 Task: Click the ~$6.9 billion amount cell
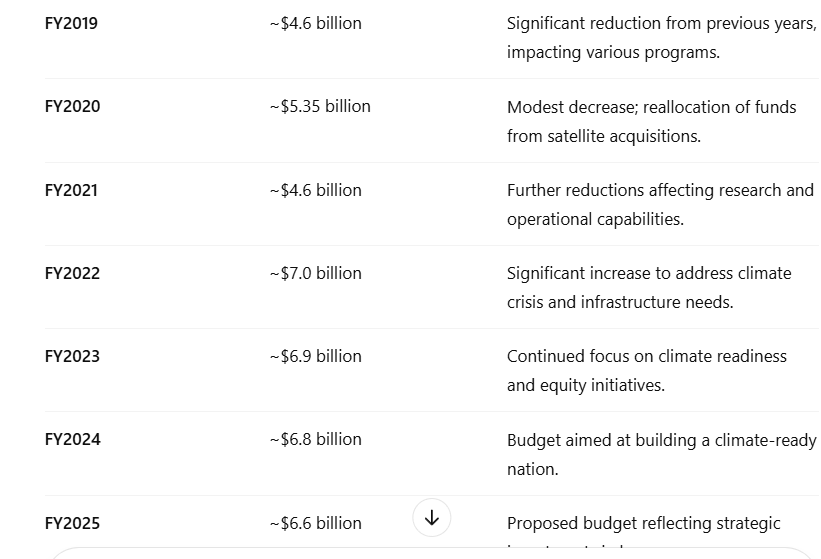coord(315,356)
